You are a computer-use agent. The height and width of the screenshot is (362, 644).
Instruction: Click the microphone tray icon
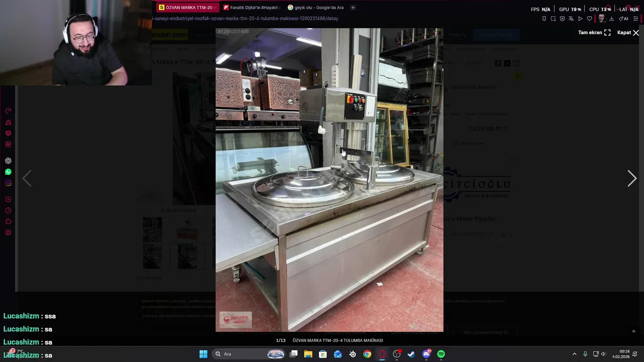[x=585, y=354]
